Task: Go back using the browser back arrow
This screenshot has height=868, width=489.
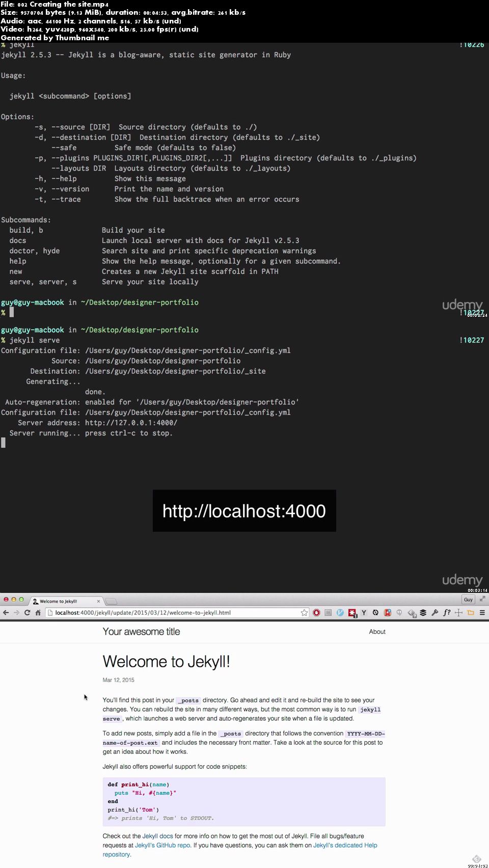Action: click(6, 613)
